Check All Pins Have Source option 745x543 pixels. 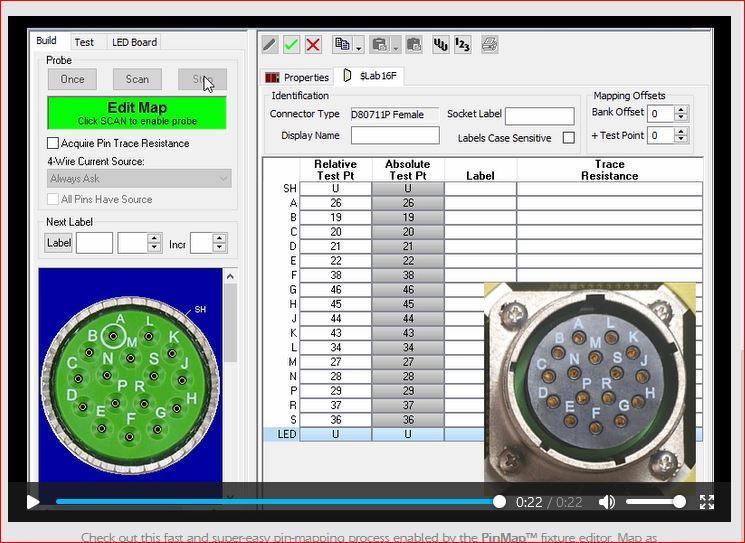tap(54, 199)
